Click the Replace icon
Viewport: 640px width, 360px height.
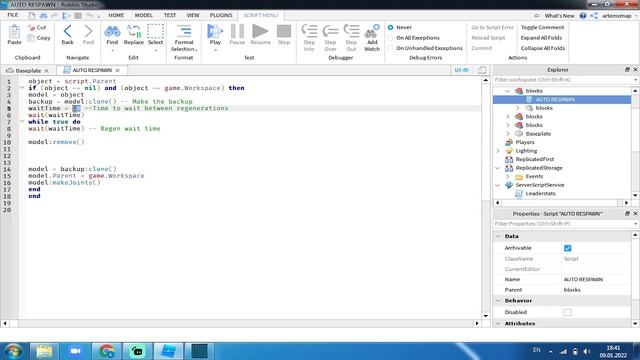point(133,31)
